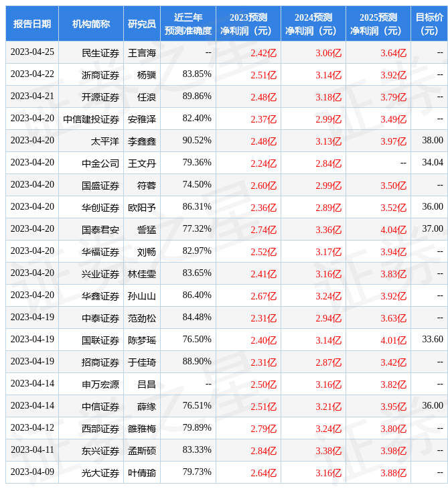Click analyst name 薛缘
Viewport: 448px width, 489px height.
(x=147, y=407)
